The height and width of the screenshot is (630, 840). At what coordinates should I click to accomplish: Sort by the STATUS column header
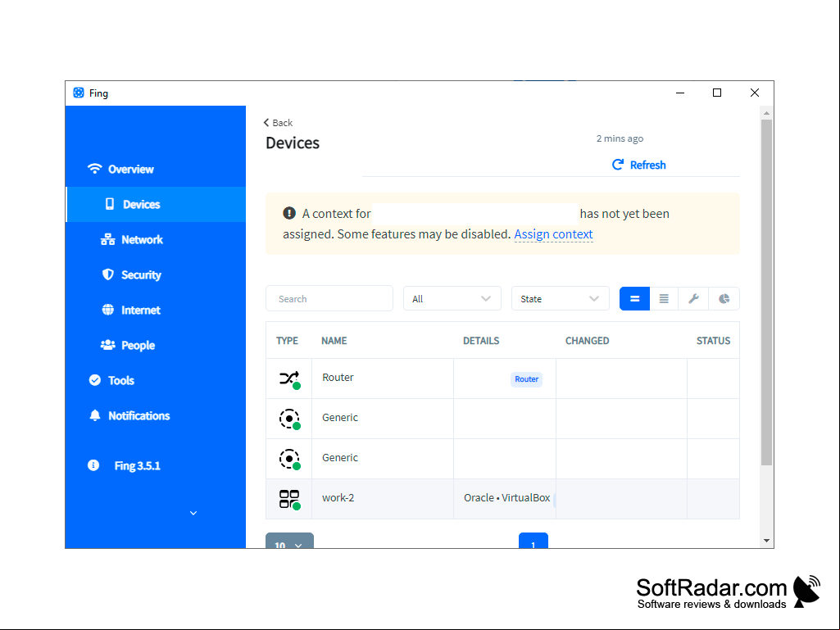[713, 341]
